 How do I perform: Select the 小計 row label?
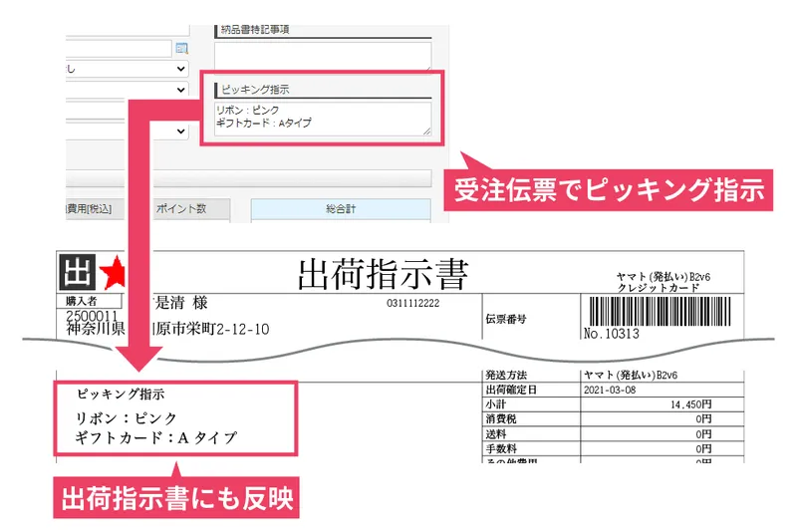[x=495, y=404]
